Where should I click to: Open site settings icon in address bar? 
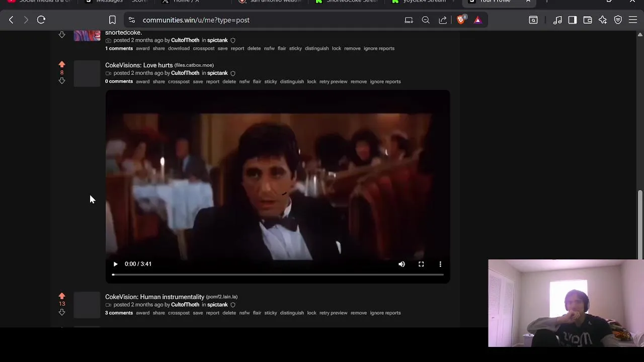click(x=132, y=20)
